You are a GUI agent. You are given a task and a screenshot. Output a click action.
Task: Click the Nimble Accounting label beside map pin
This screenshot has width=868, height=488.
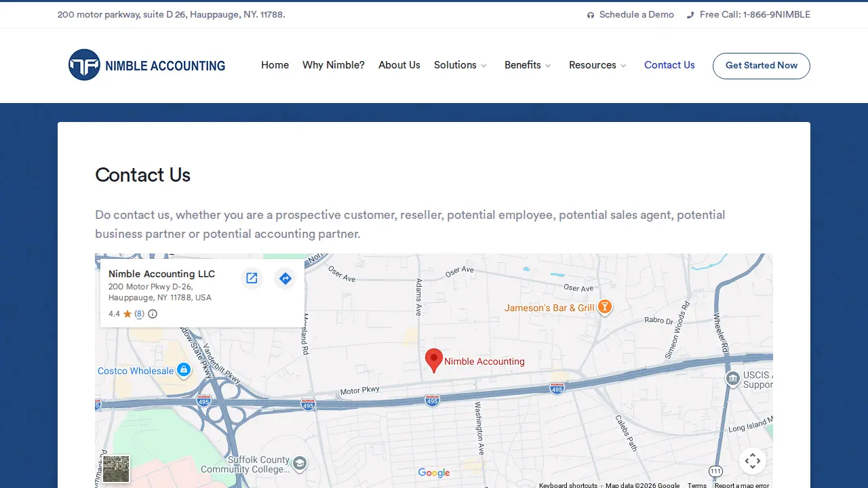[x=484, y=361]
